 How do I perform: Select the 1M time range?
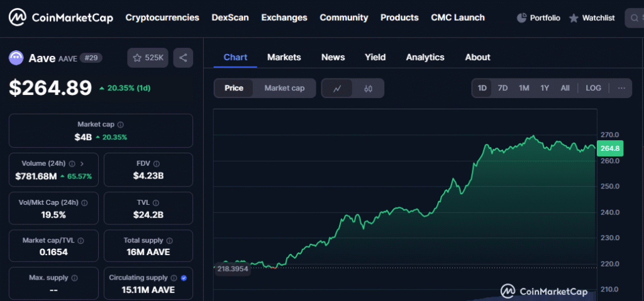pos(524,88)
